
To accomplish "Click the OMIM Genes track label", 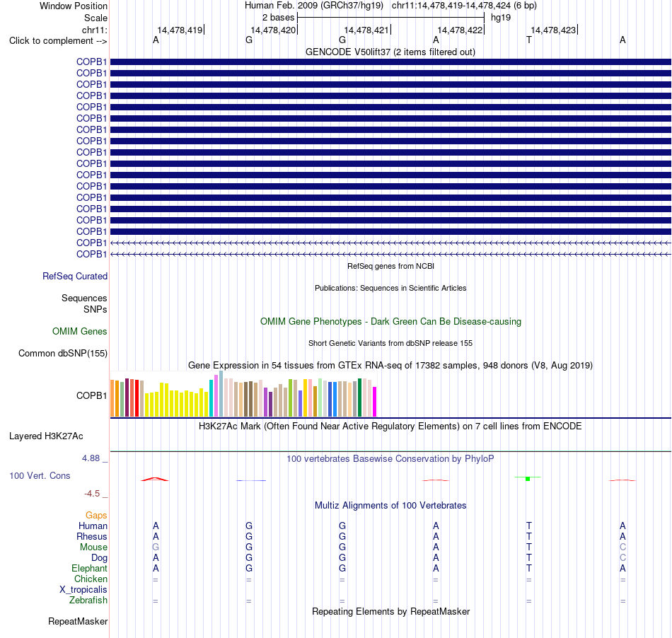I will [x=79, y=331].
